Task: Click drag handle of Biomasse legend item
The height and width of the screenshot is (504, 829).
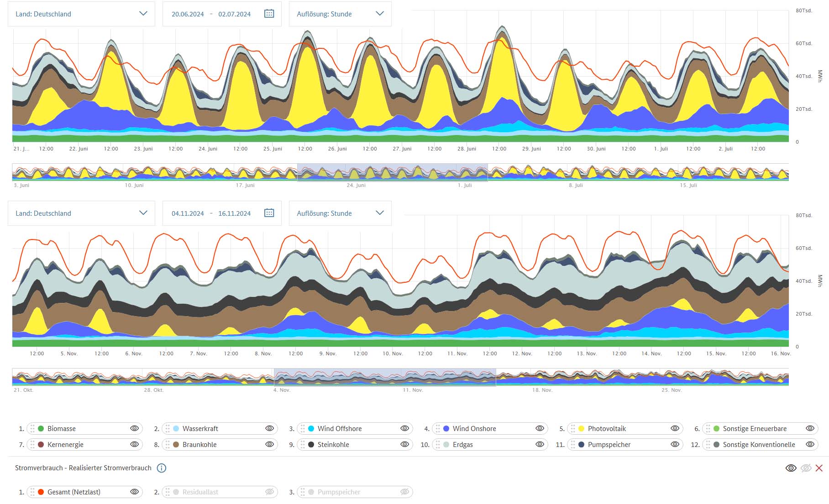Action: coord(32,429)
